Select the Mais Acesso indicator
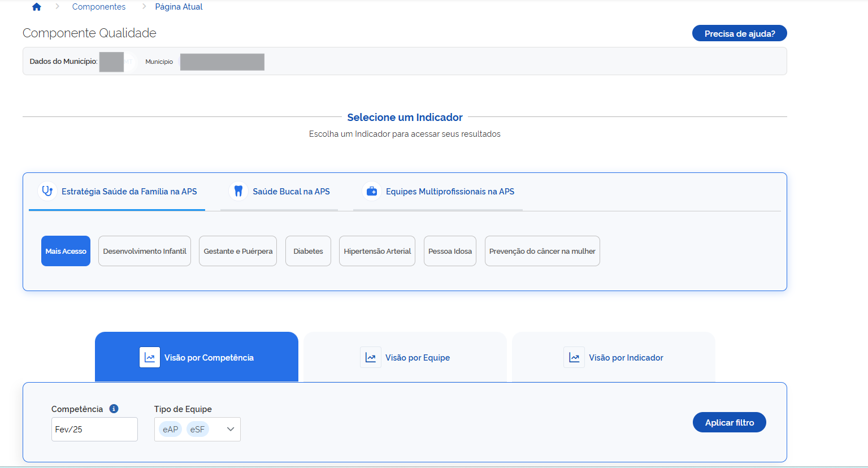 pos(66,251)
